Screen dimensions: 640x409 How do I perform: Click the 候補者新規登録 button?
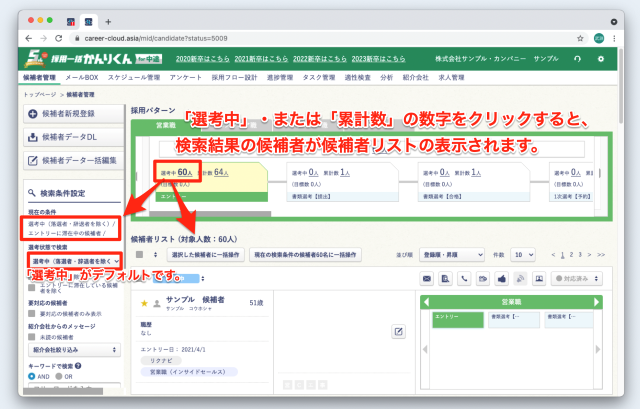point(62,113)
